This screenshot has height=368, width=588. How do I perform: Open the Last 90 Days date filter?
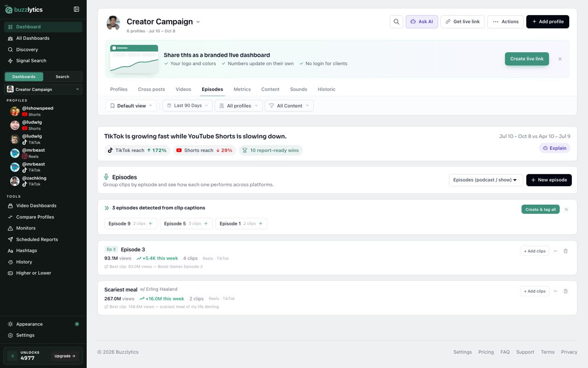coord(187,106)
